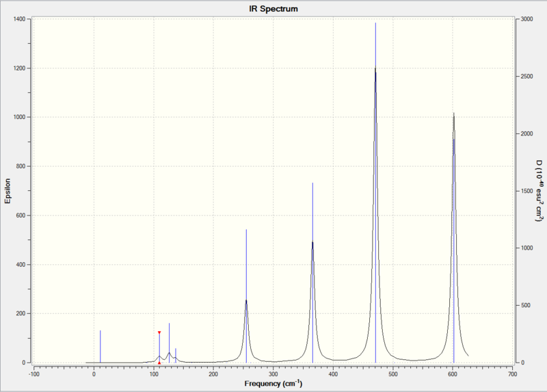Select the blue stick line near 10 cm-1
The width and height of the screenshot is (547, 392).
coord(100,347)
